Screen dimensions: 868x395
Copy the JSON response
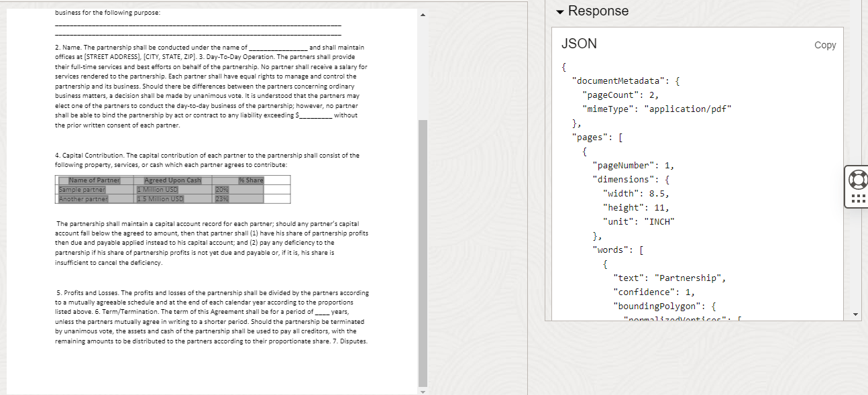825,44
